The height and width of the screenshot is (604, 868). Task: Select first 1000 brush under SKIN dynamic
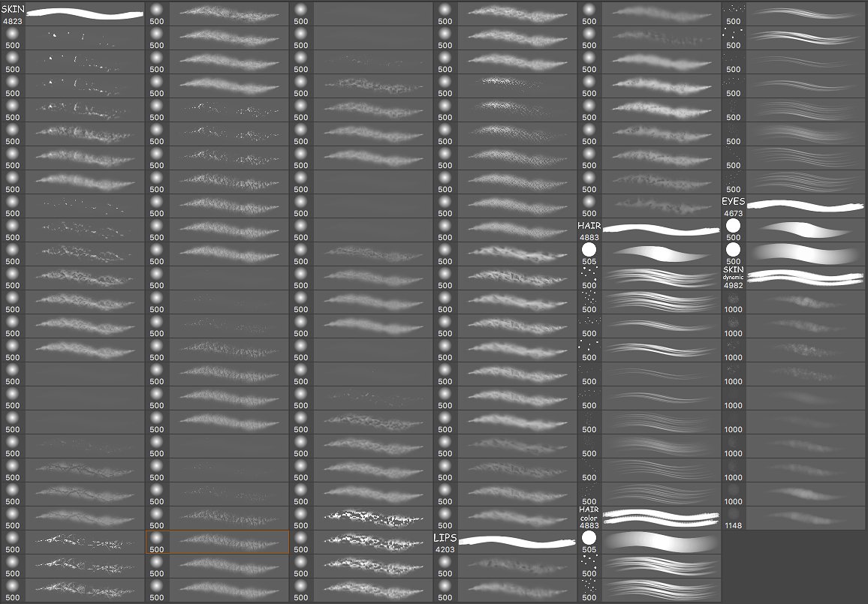point(794,302)
